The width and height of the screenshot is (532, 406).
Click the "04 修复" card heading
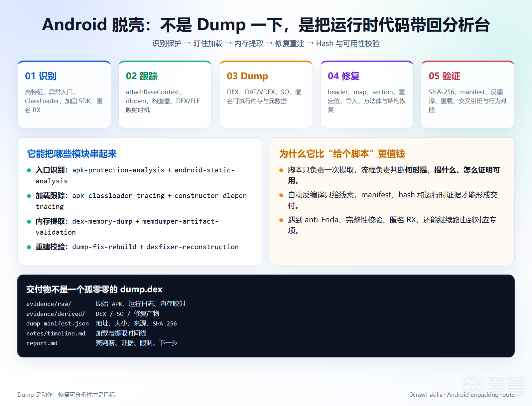(343, 76)
